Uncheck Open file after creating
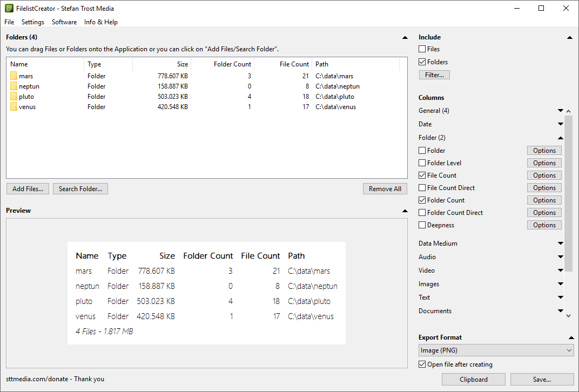This screenshot has width=579, height=392. [x=422, y=364]
